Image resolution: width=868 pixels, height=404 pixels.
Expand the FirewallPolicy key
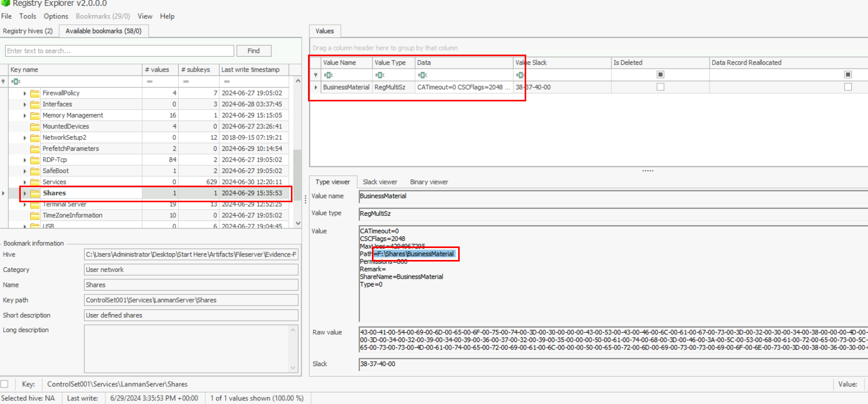24,93
